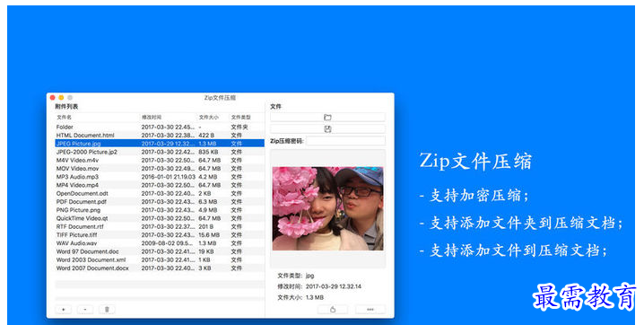Click the 2016-01-01 21.19.03 date cell
Image resolution: width=644 pixels, height=325 pixels.
[x=169, y=177]
